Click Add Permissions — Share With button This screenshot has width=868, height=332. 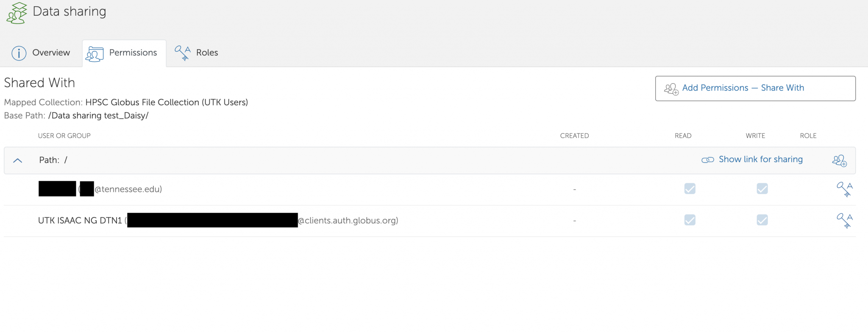(755, 88)
